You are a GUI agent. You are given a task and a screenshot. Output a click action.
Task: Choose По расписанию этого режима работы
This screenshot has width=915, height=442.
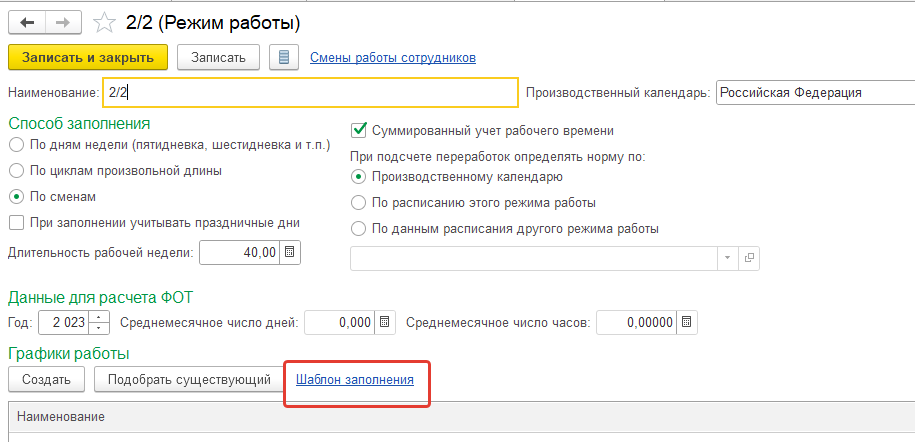point(358,203)
